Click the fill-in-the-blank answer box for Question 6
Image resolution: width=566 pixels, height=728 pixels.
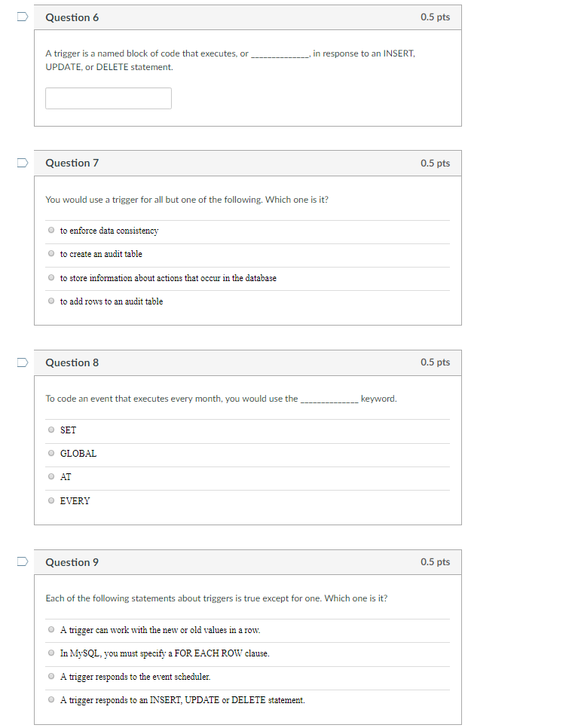tap(108, 98)
